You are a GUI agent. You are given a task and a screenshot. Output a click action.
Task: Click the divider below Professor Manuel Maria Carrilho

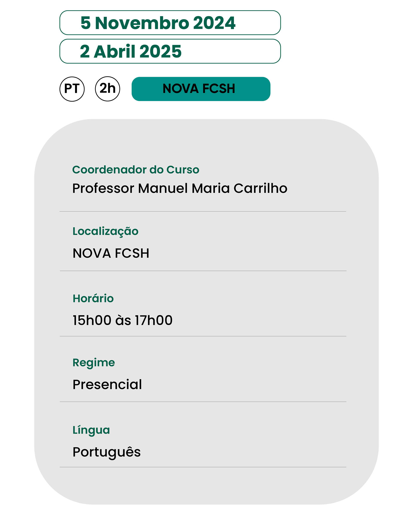click(x=203, y=211)
